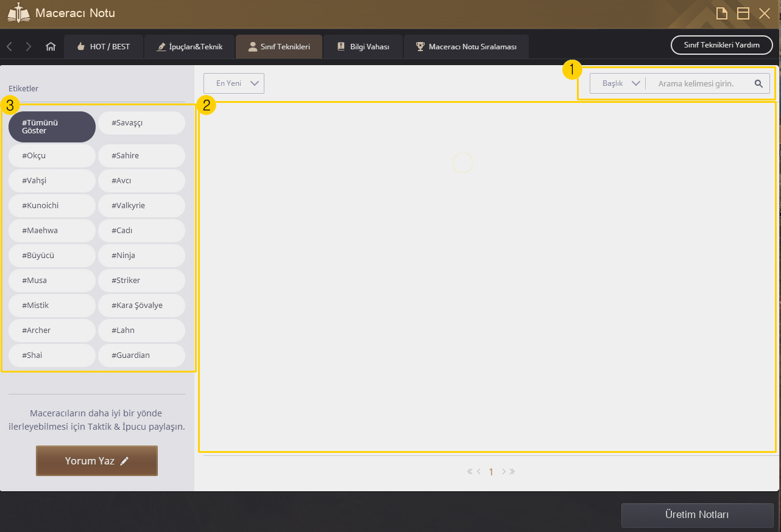The height and width of the screenshot is (532, 781).
Task: Click the home icon in navigation bar
Action: pos(51,46)
